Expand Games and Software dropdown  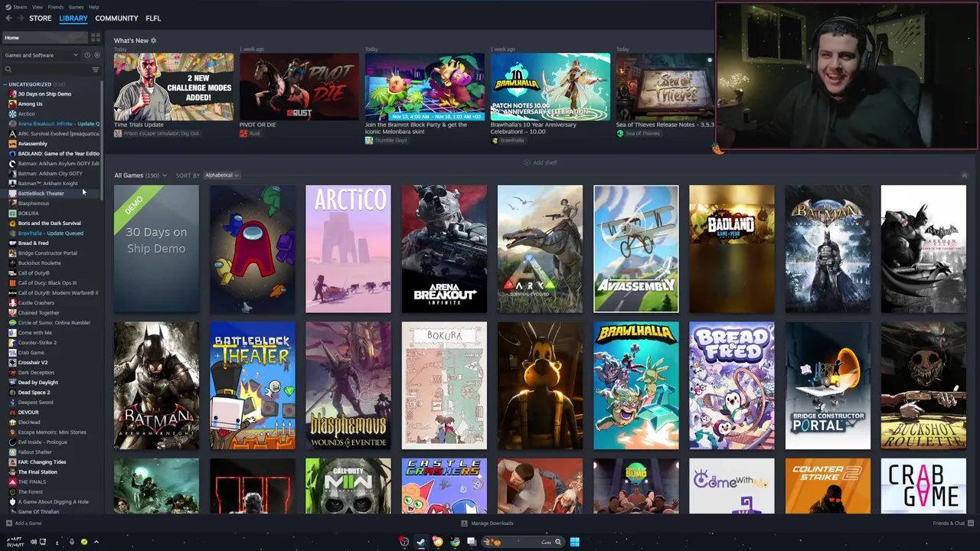[42, 55]
